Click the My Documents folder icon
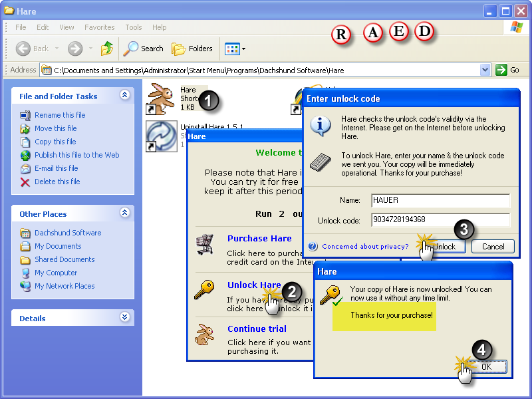Screen dimensions: 532x399 pyautogui.click(x=25, y=246)
